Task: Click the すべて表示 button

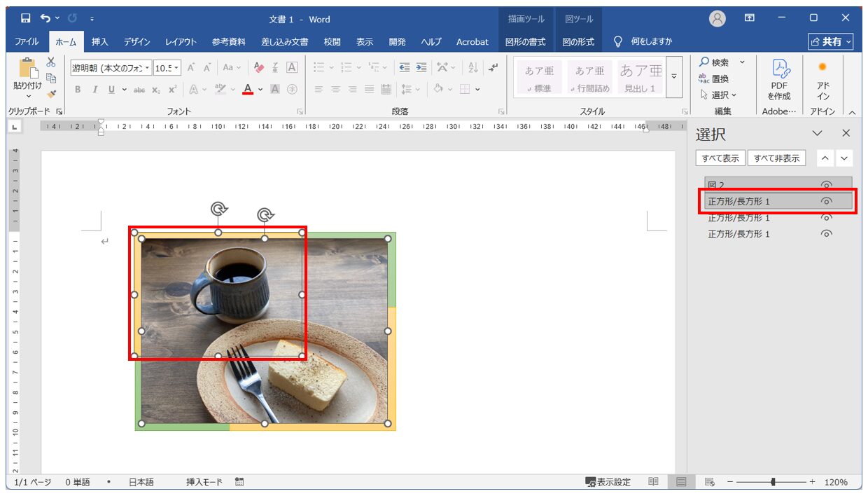Action: (720, 158)
